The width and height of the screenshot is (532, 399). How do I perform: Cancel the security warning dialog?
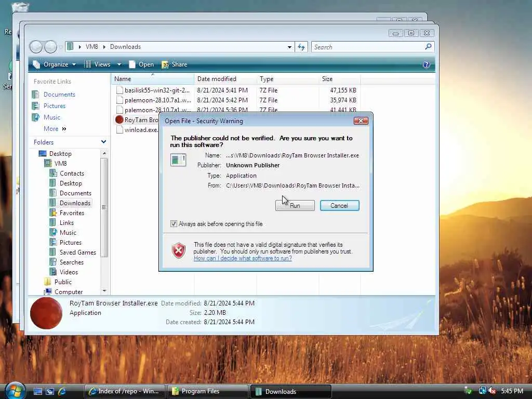[x=339, y=206]
